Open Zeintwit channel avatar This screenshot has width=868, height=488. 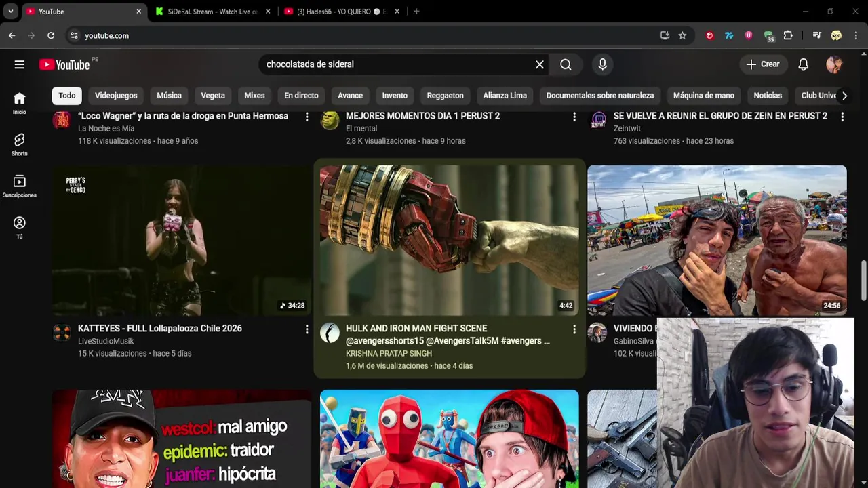coord(597,120)
